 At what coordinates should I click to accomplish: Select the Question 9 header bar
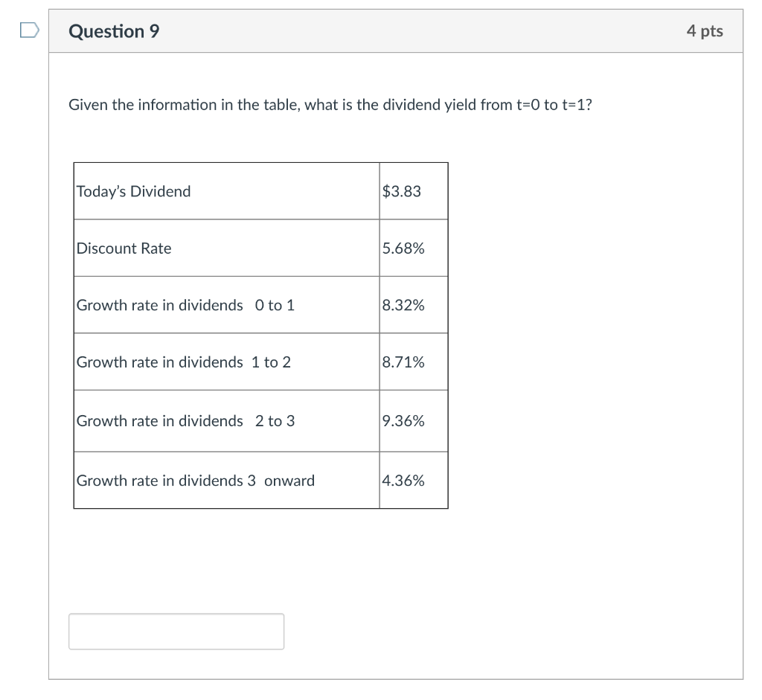tap(394, 30)
